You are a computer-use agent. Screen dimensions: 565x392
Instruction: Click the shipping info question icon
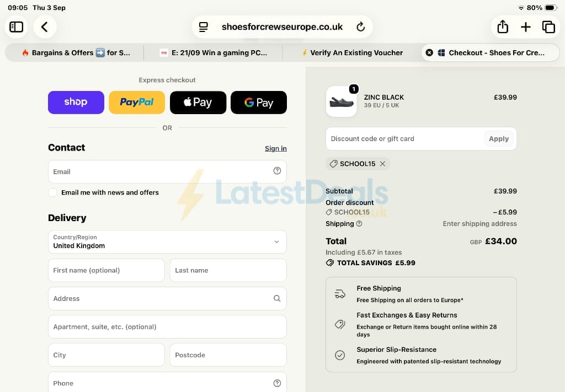[x=359, y=223]
